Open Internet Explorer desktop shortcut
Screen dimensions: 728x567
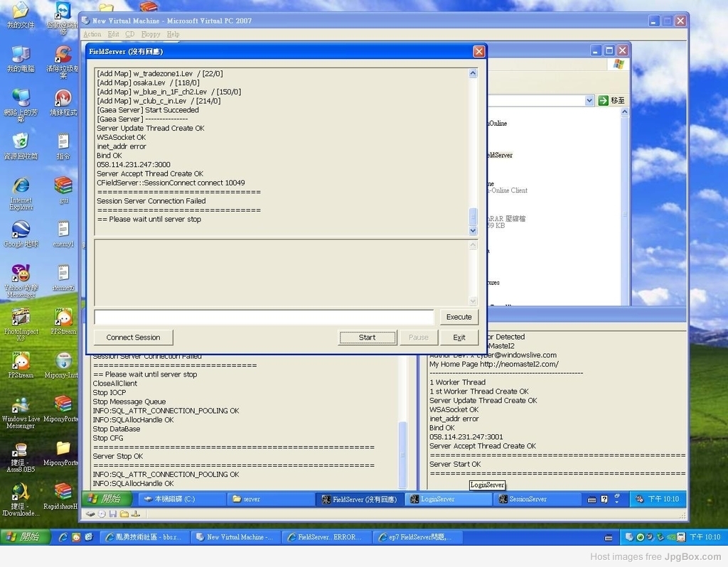click(x=21, y=186)
